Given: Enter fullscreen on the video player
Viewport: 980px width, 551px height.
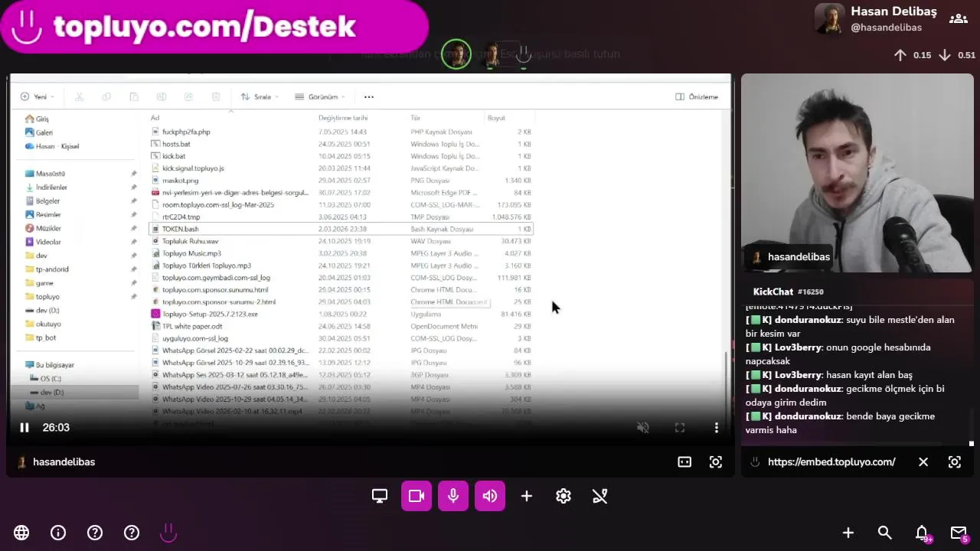Looking at the screenshot, I should (x=680, y=428).
